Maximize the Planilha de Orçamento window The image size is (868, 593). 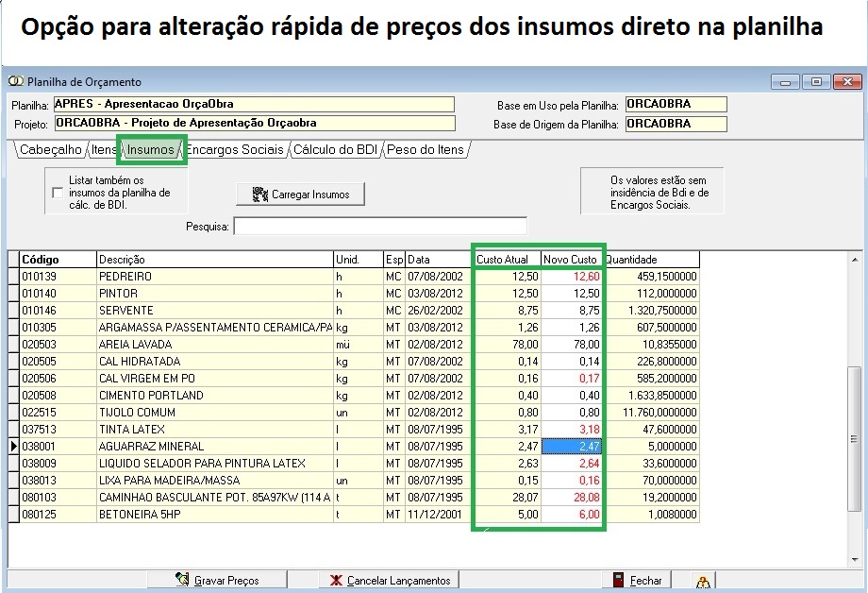(817, 82)
